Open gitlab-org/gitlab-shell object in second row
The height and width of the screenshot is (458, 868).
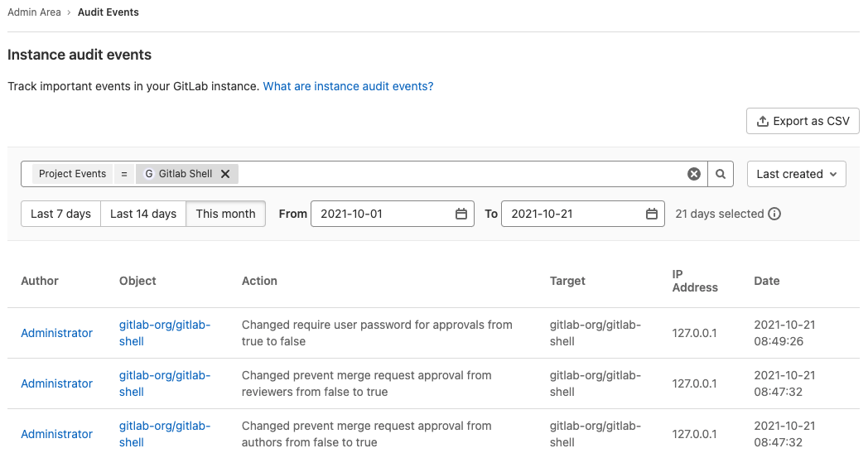coord(165,383)
